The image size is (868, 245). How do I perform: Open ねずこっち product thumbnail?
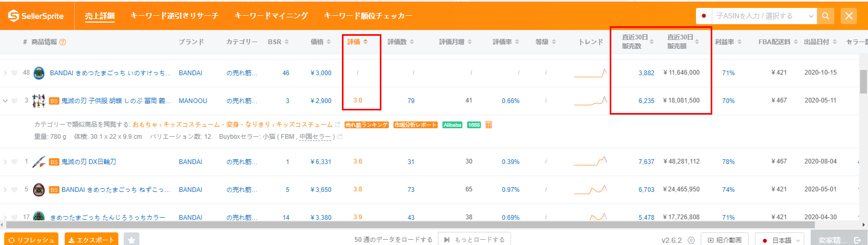point(39,190)
